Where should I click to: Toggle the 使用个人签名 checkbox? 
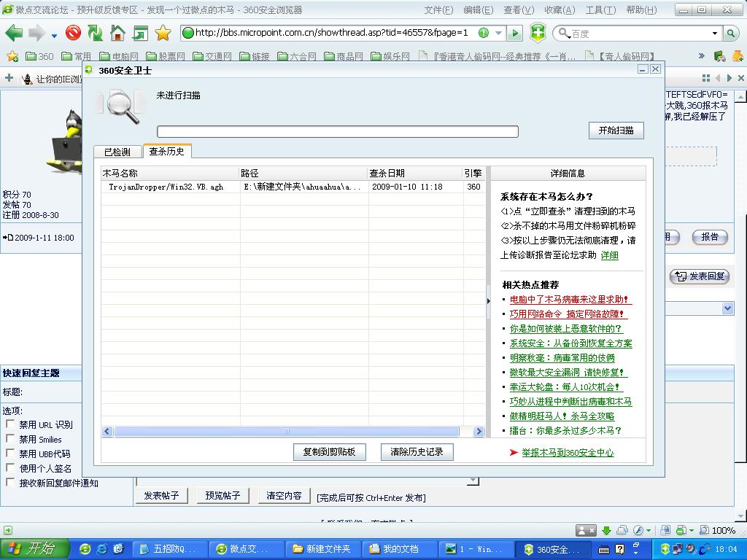[x=10, y=467]
